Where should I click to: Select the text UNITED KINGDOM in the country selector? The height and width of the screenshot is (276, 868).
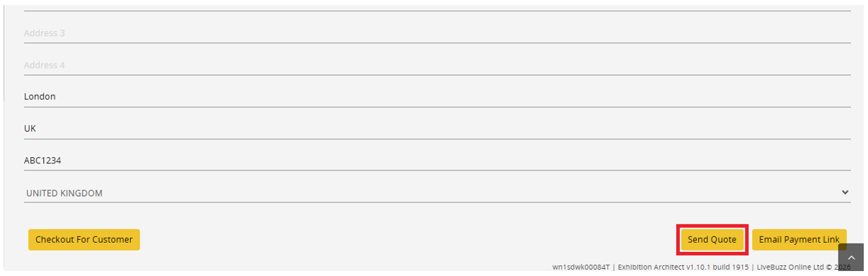[x=64, y=193]
